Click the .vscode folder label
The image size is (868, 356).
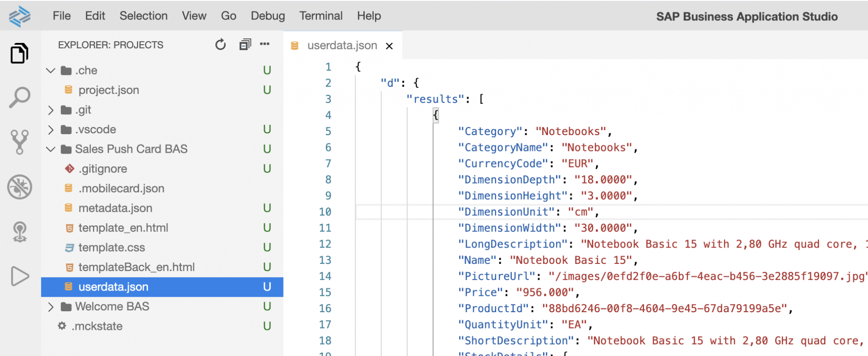(96, 129)
